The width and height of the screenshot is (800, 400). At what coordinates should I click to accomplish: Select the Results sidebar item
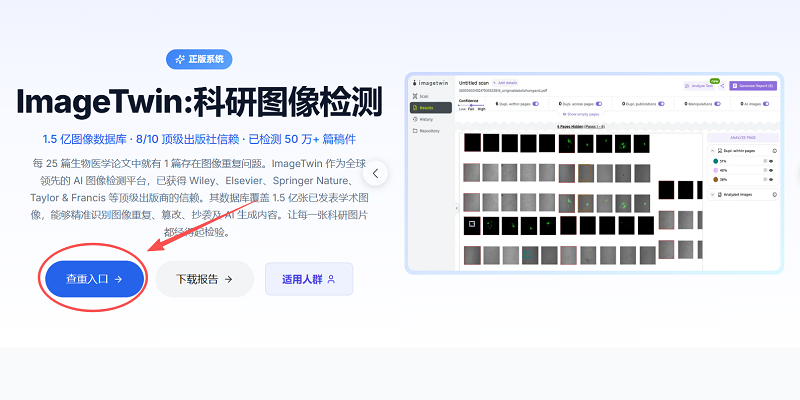click(x=431, y=108)
